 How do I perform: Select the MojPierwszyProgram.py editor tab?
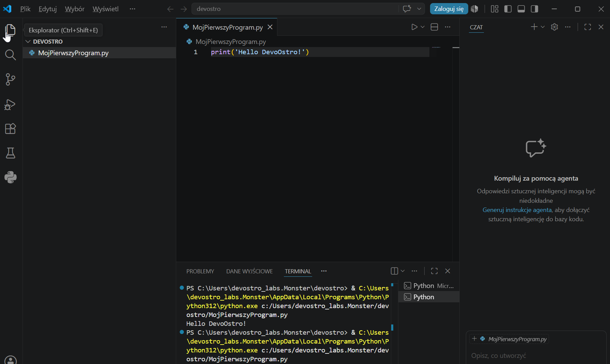point(227,27)
